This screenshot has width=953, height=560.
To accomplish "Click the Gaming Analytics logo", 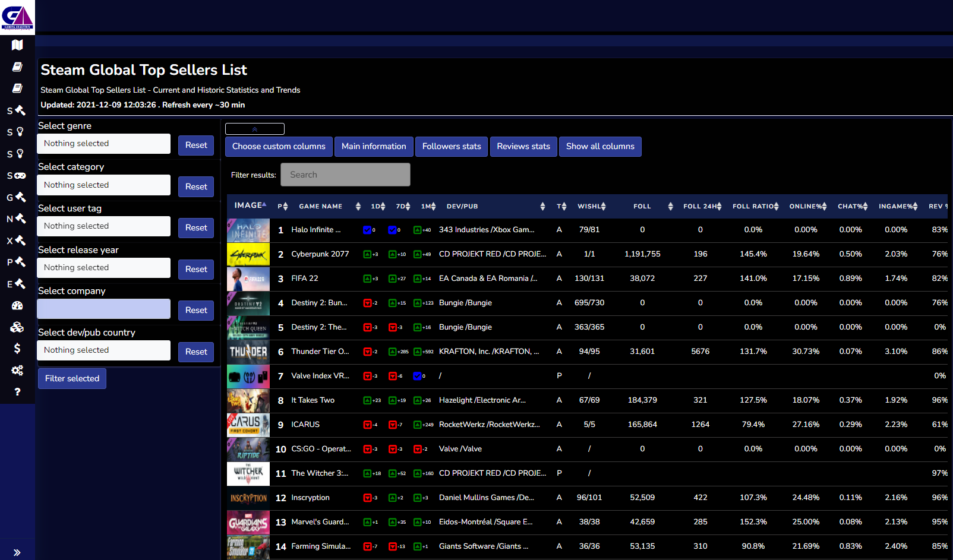I will tap(17, 17).
